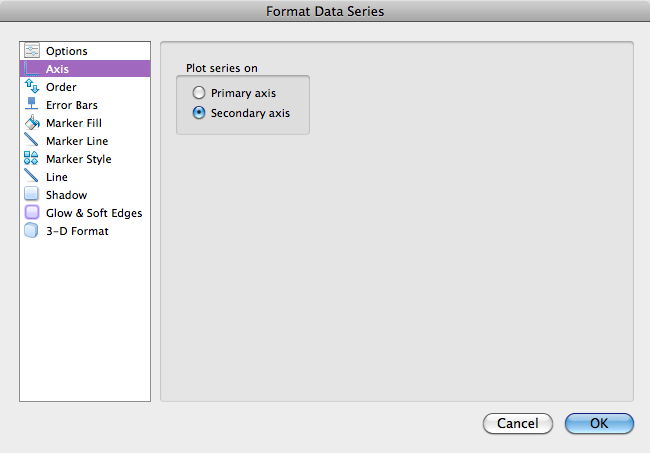Select the Primary axis radio button
Image resolution: width=650 pixels, height=453 pixels.
pyautogui.click(x=200, y=93)
